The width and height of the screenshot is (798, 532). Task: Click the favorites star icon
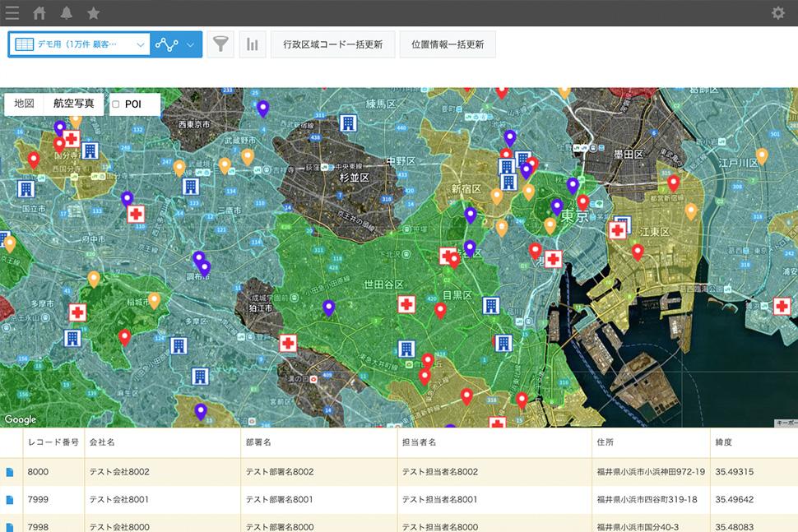coord(93,12)
